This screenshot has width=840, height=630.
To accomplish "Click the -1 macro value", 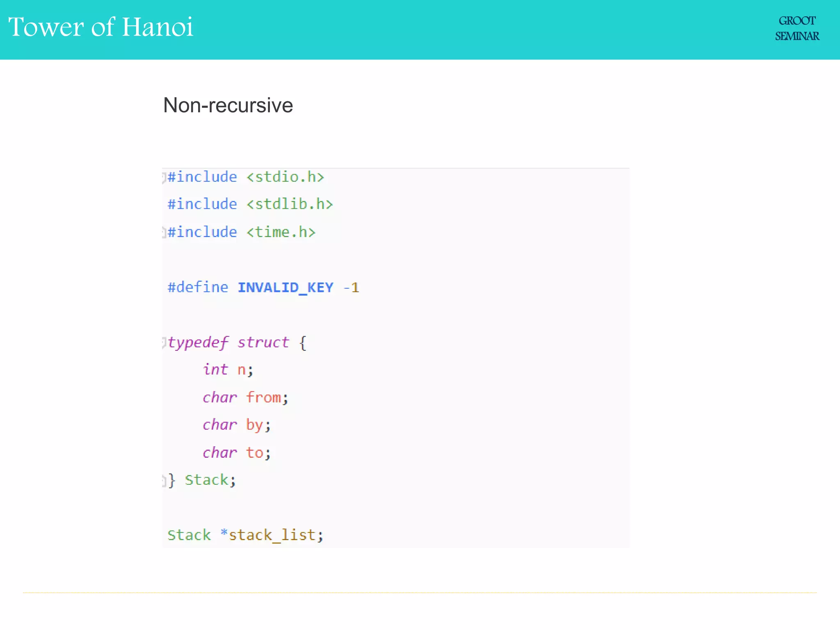I will tap(351, 288).
